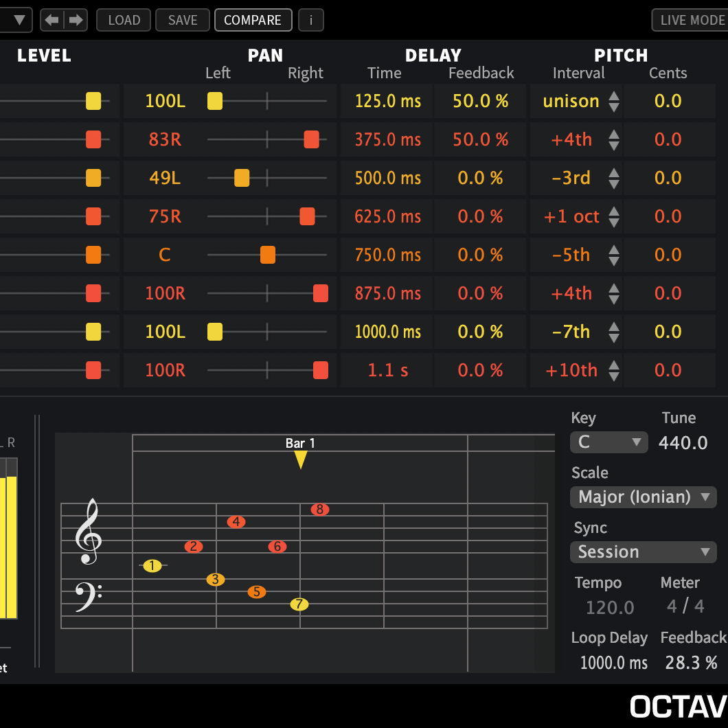Screen dimensions: 728x728
Task: Open the Sync dropdown set to Session
Action: click(643, 551)
